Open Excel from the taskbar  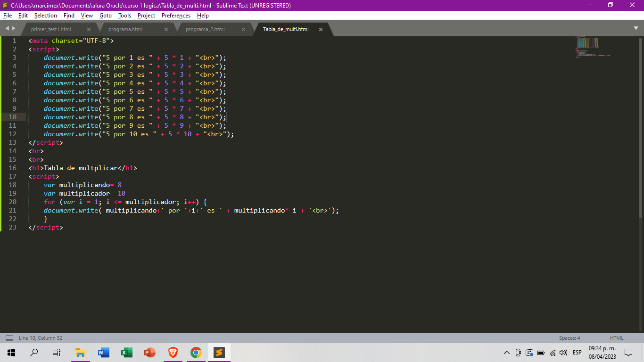pos(126,353)
